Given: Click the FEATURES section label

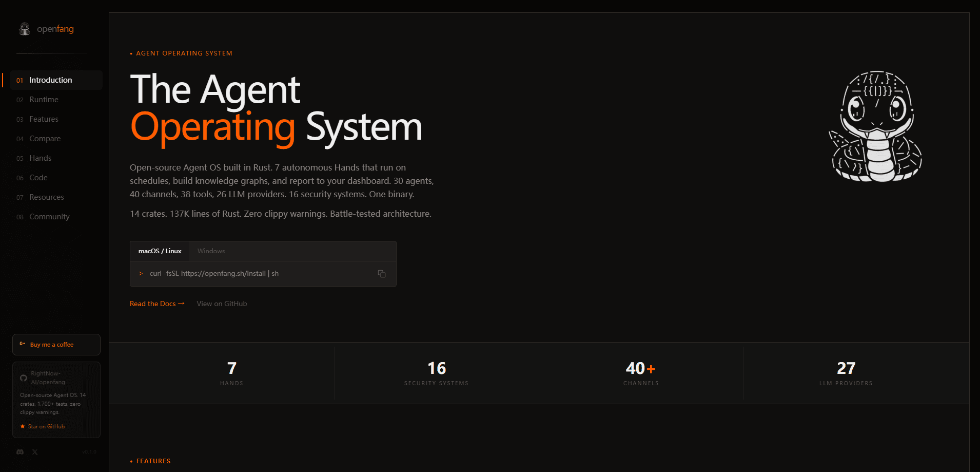Looking at the screenshot, I should (153, 461).
